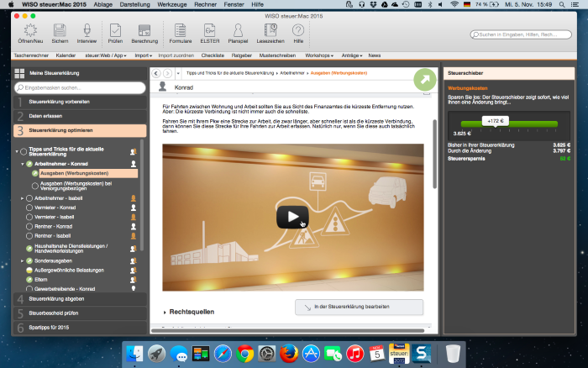The image size is (588, 368).
Task: Open the Ablage menu
Action: pyautogui.click(x=102, y=4)
